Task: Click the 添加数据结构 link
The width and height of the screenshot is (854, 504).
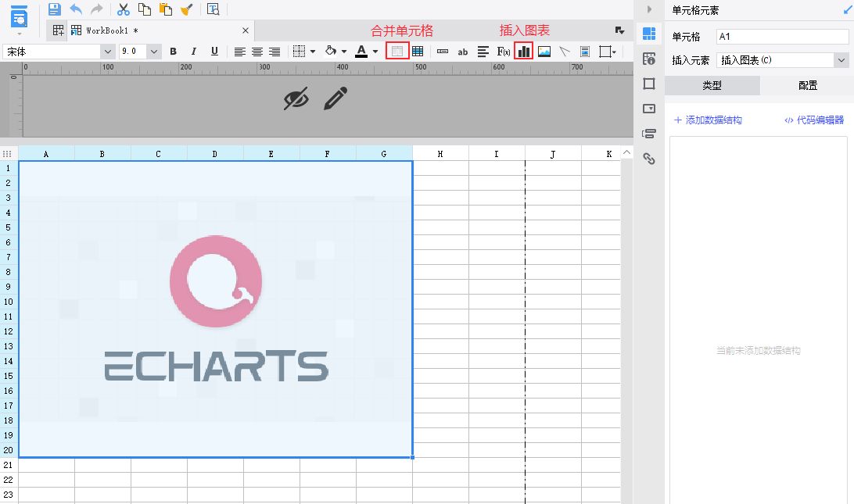Action: click(708, 120)
